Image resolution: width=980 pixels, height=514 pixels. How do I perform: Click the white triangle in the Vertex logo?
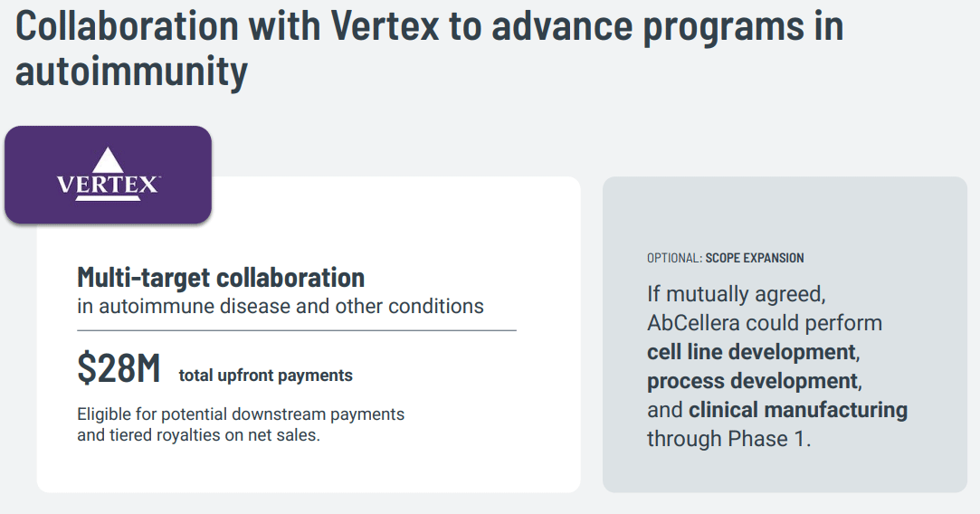pyautogui.click(x=108, y=160)
